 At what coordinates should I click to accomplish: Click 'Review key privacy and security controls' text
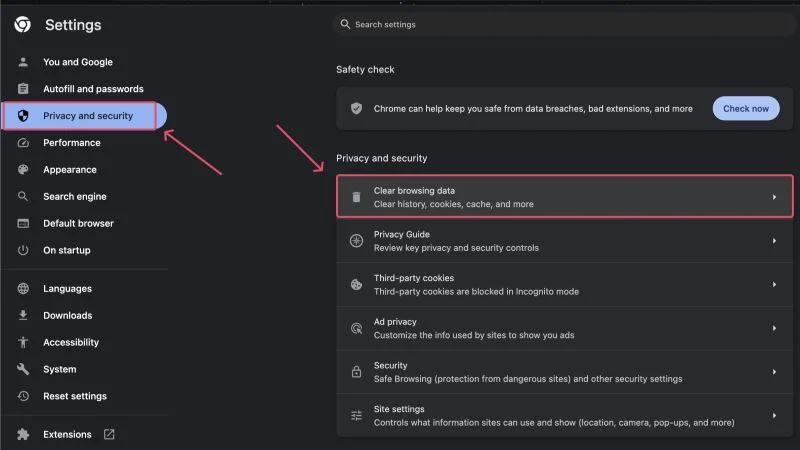pos(456,248)
